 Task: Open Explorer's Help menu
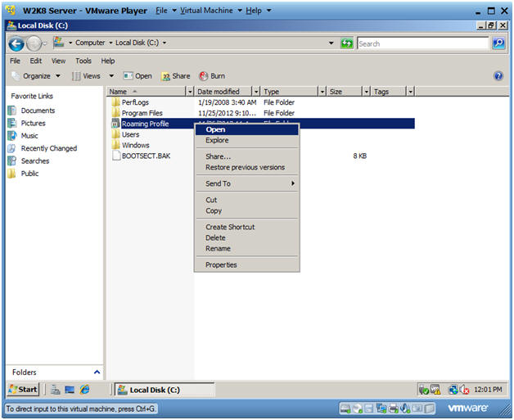pos(108,61)
